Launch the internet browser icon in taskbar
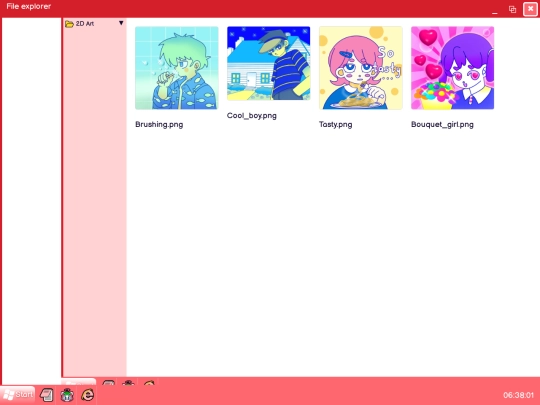Screen dimensions: 540x405 (87, 395)
